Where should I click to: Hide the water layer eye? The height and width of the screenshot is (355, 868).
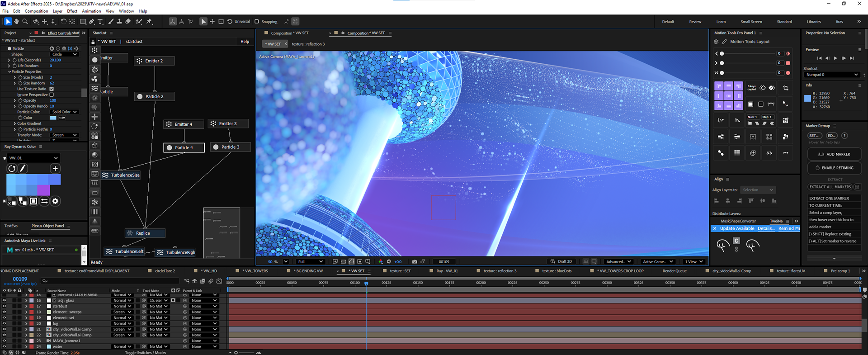[x=4, y=346]
